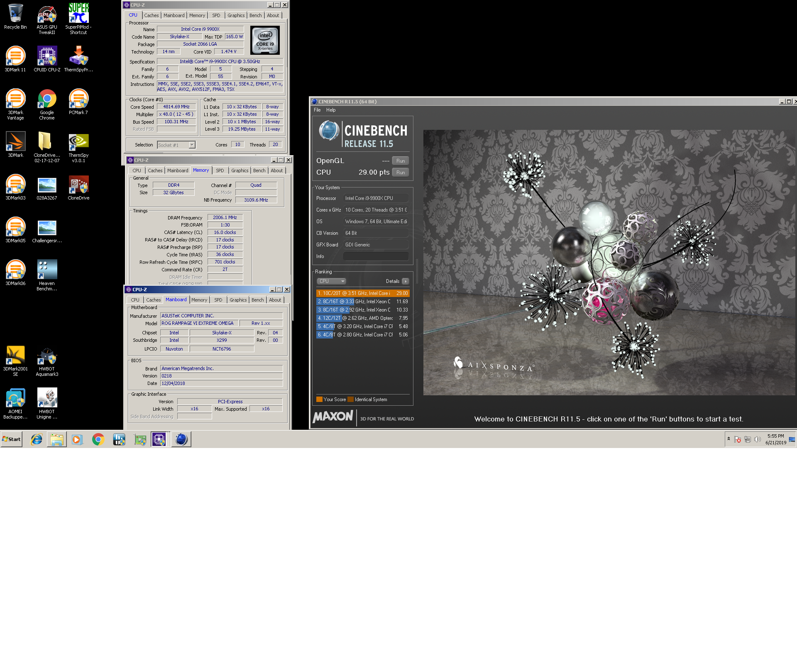This screenshot has height=672, width=797.
Task: Open Internet Explorer from taskbar
Action: [37, 439]
